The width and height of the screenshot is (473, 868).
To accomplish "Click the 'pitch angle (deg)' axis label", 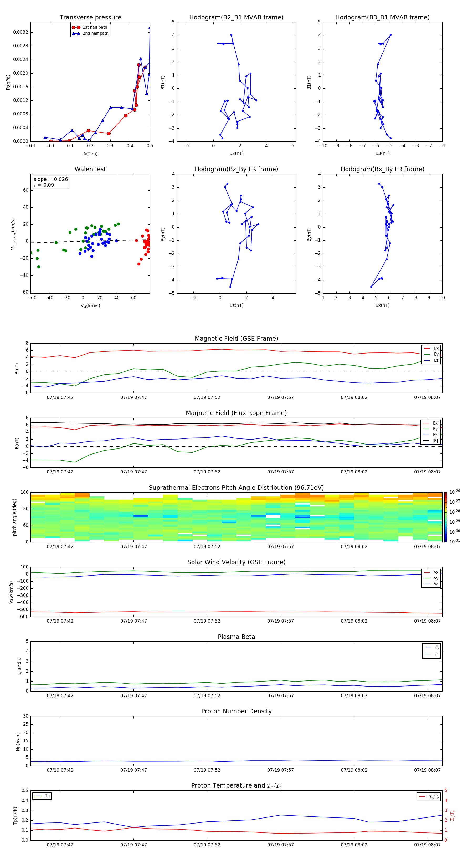I will pos(14,517).
